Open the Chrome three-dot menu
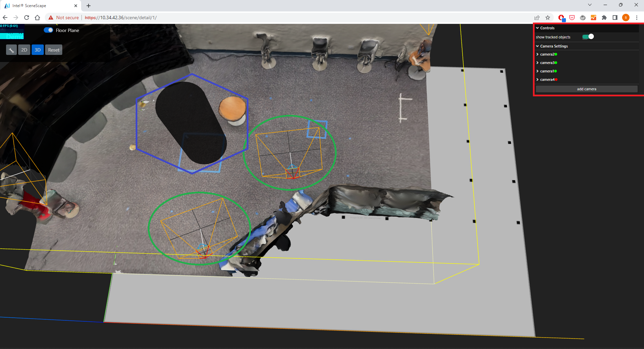 (x=637, y=18)
